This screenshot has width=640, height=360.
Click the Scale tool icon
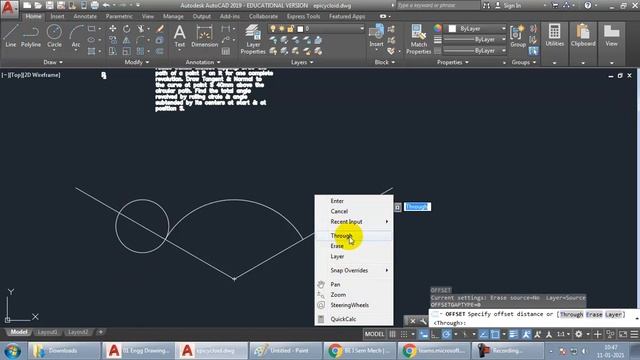[x=127, y=51]
